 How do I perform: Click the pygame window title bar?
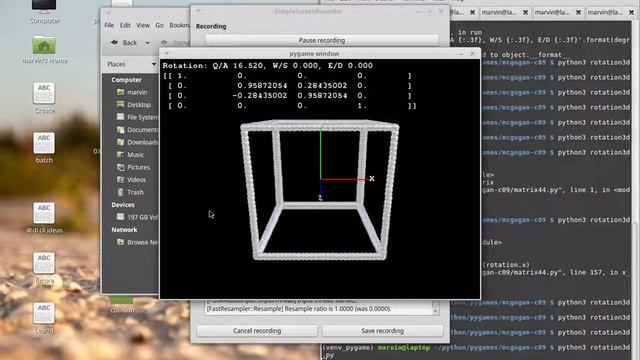pos(314,53)
